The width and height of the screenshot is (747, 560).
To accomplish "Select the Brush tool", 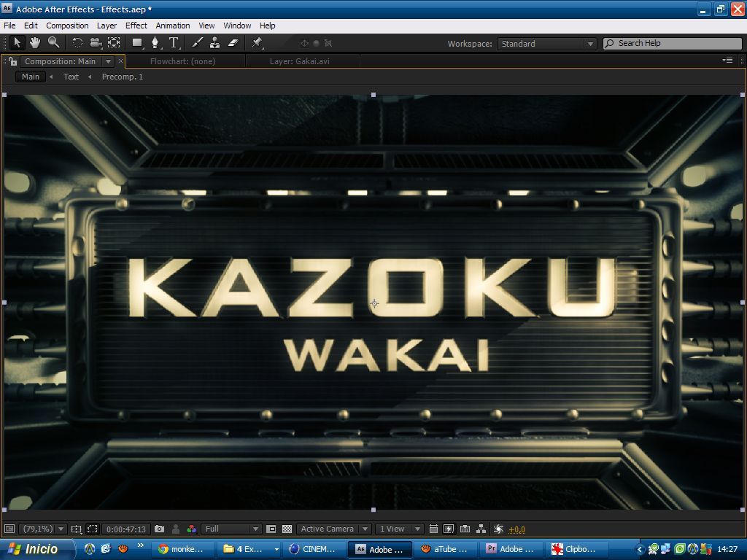I will pos(197,43).
